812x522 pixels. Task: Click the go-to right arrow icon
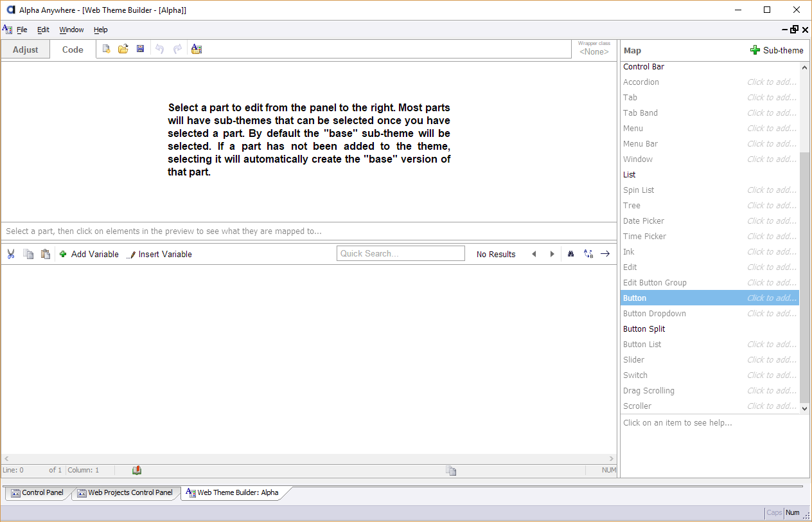(x=605, y=254)
